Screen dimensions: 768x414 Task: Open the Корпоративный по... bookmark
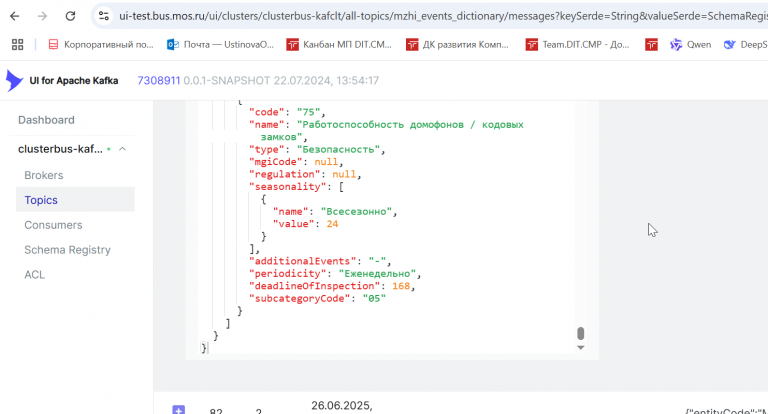pos(101,45)
